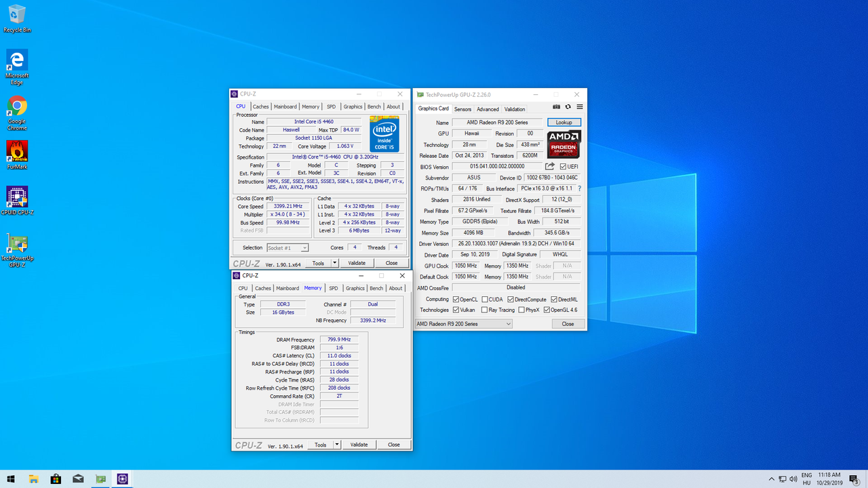Click the Intel Core i5 logo in CPU-Z
The image size is (868, 488).
pyautogui.click(x=384, y=134)
